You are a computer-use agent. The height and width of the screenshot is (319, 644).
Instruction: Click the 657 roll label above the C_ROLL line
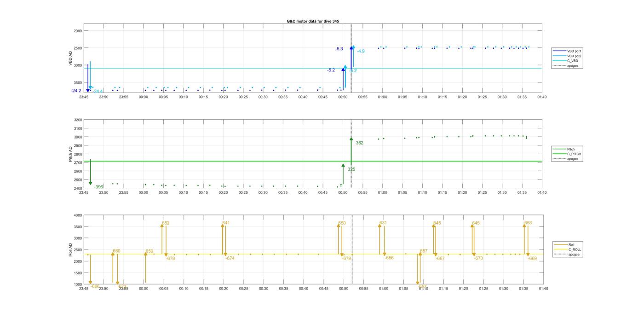pos(424,251)
